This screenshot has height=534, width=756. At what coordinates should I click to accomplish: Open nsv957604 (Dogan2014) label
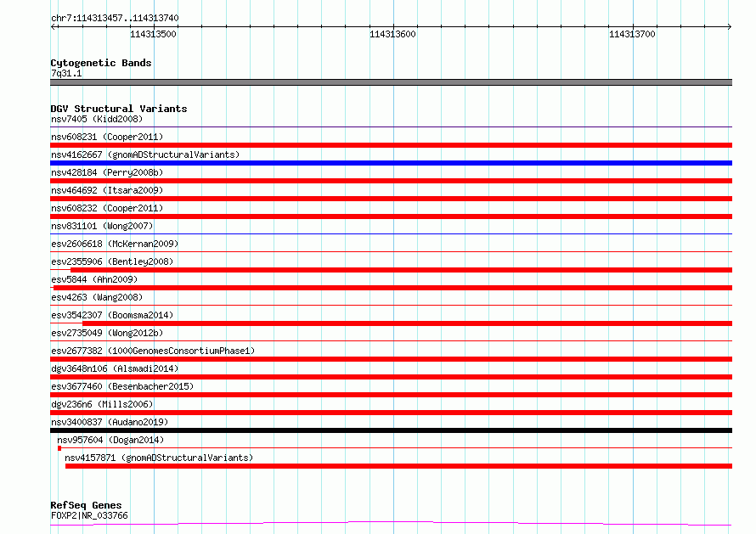tap(110, 440)
